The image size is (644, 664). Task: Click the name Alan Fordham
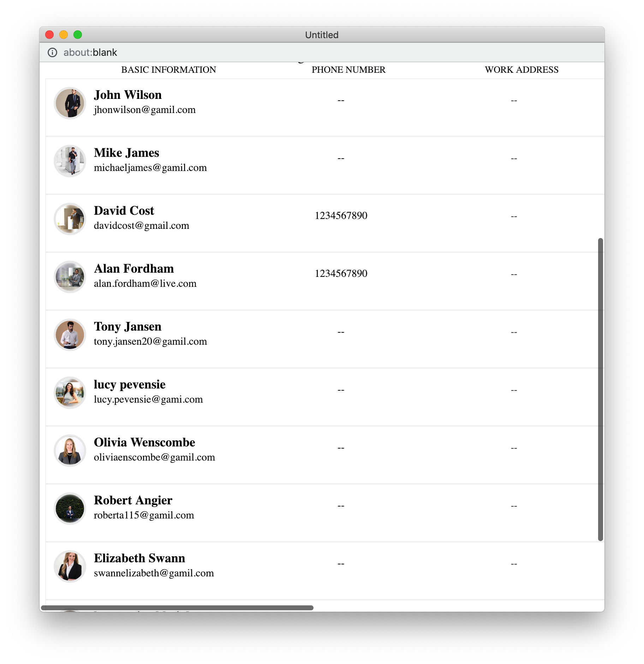point(134,268)
